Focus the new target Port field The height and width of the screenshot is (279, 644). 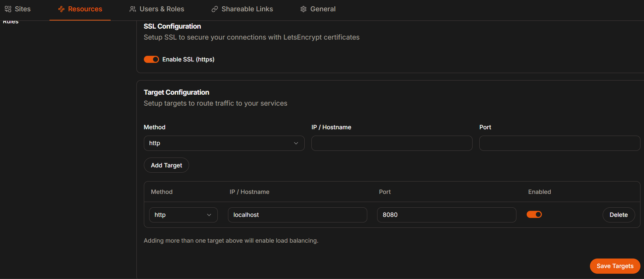(x=560, y=143)
